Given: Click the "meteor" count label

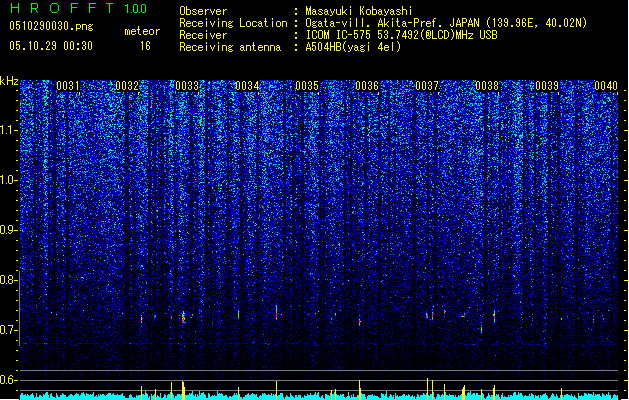Looking at the screenshot, I should pos(142,31).
